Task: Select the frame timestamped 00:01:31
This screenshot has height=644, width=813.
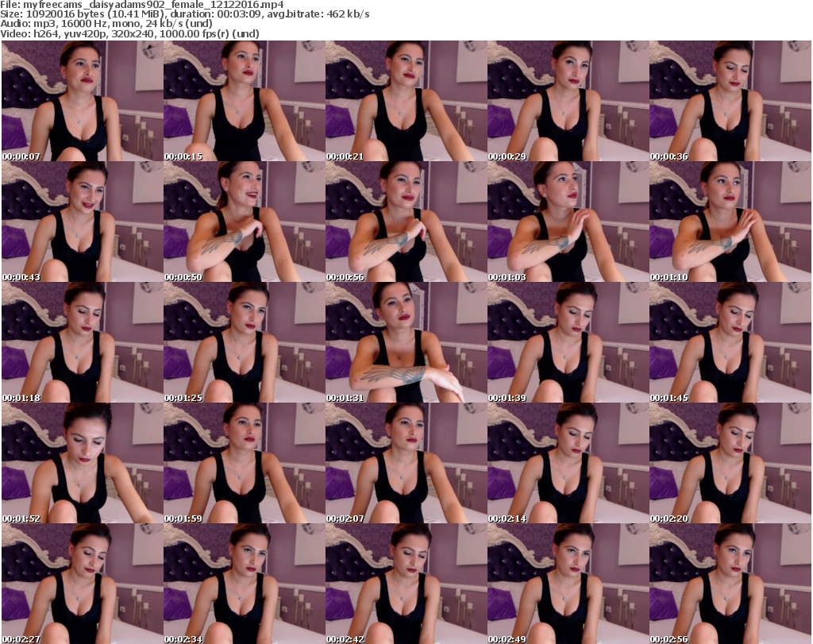Action: 406,342
